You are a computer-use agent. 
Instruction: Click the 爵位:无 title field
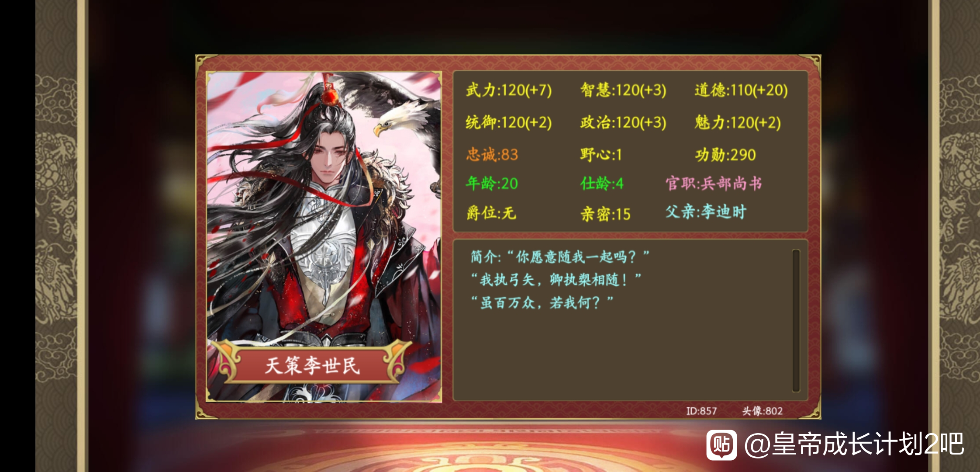click(491, 213)
